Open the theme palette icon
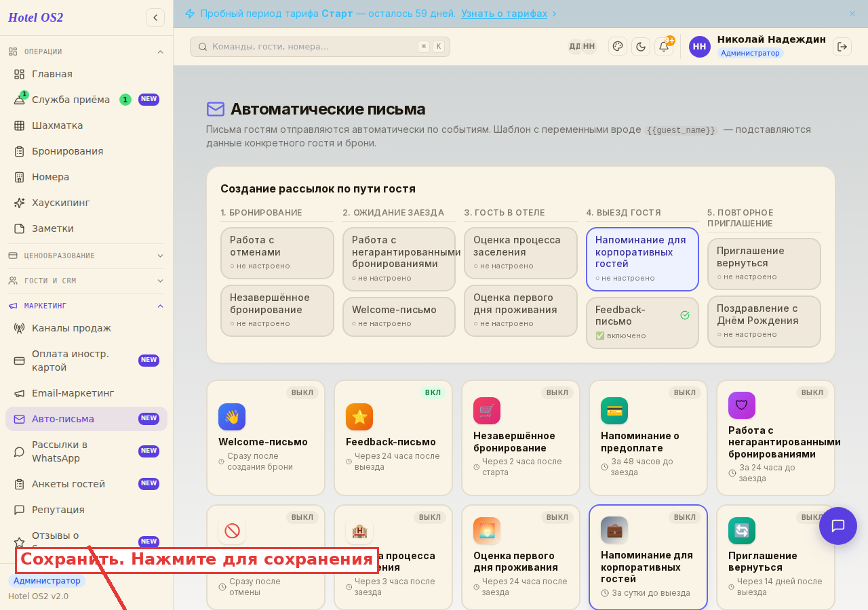Screen dimensions: 868x610 618,46
